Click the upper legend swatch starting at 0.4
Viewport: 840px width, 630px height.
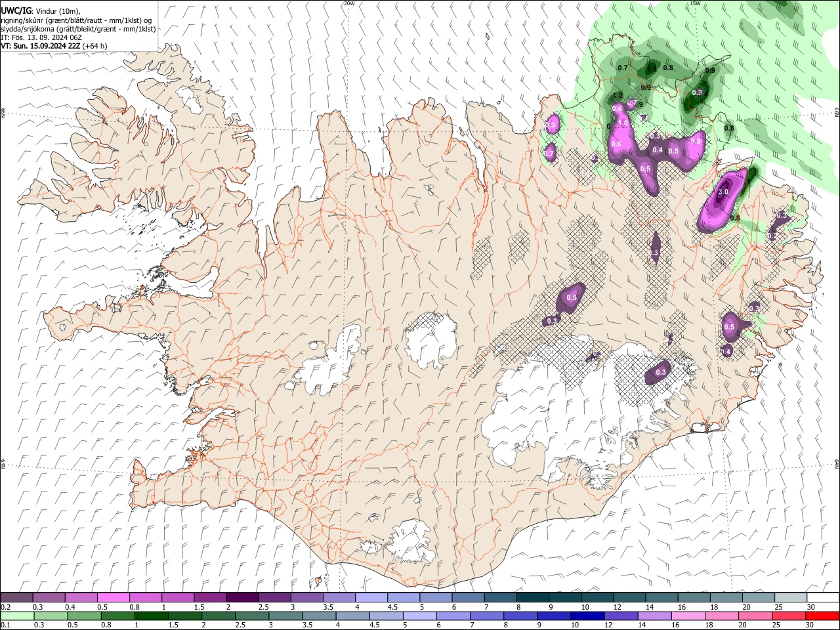coord(81,598)
